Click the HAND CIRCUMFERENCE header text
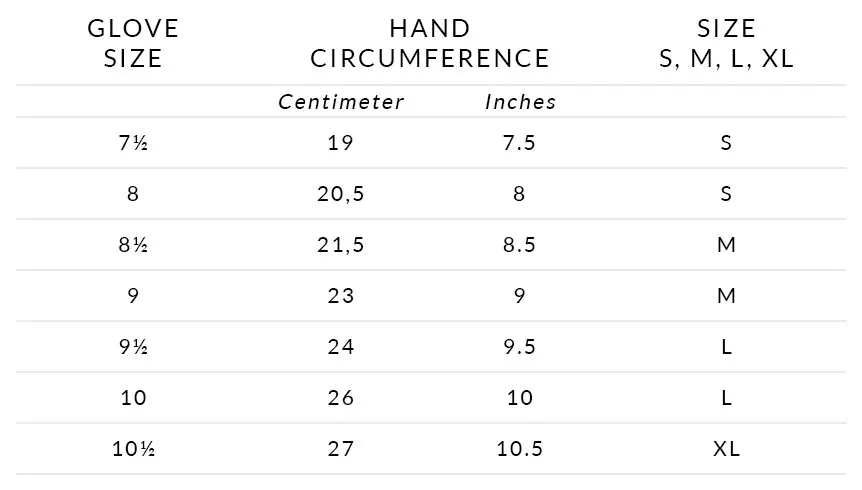The height and width of the screenshot is (490, 862). (x=429, y=43)
